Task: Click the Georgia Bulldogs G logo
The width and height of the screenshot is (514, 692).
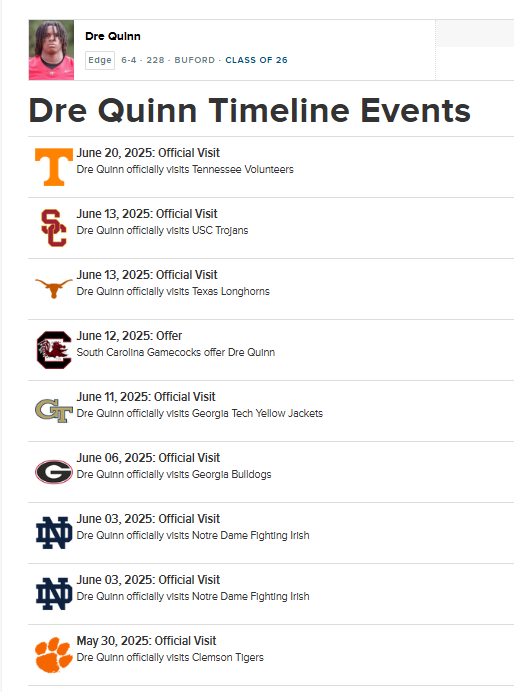Action: click(x=54, y=472)
